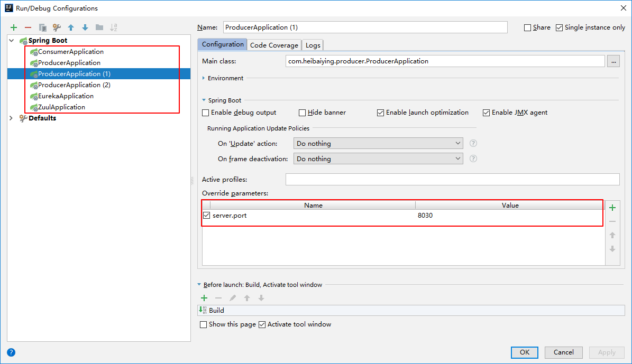Cancel the configuration dialog

[563, 352]
